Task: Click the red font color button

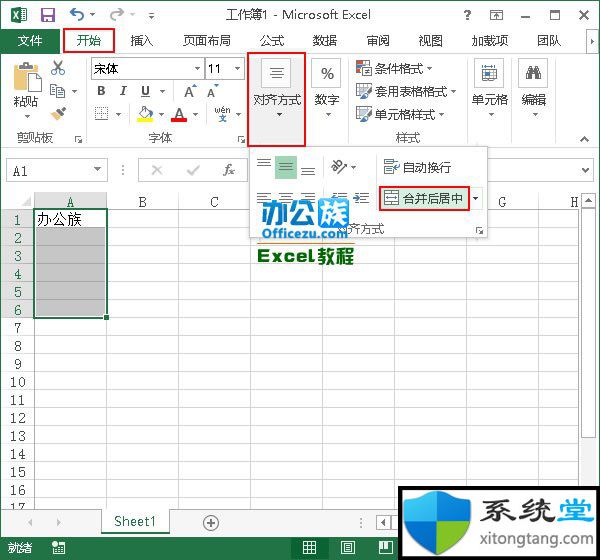Action: click(x=179, y=114)
